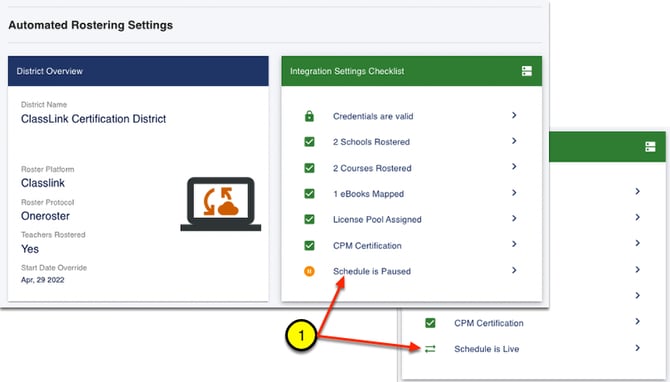This screenshot has width=670, height=382.
Task: Expand the front panel CPM Certification chevron
Action: pos(514,244)
